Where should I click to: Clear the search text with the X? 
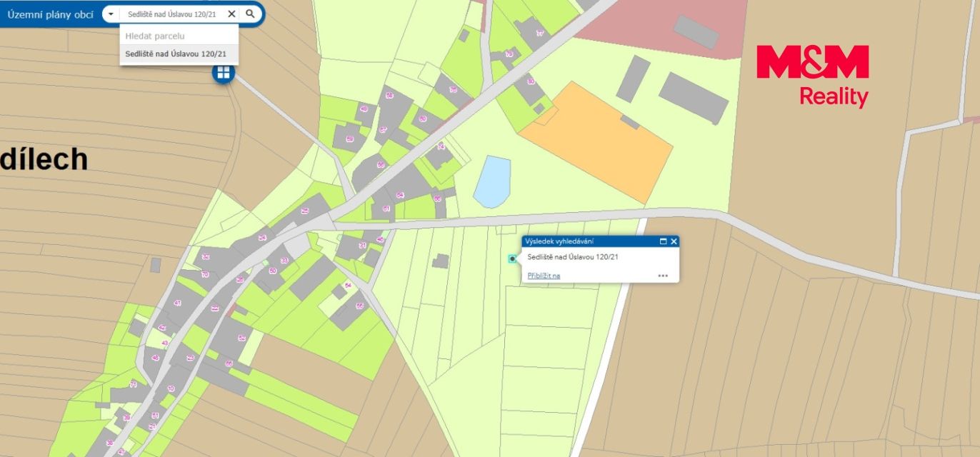(231, 14)
